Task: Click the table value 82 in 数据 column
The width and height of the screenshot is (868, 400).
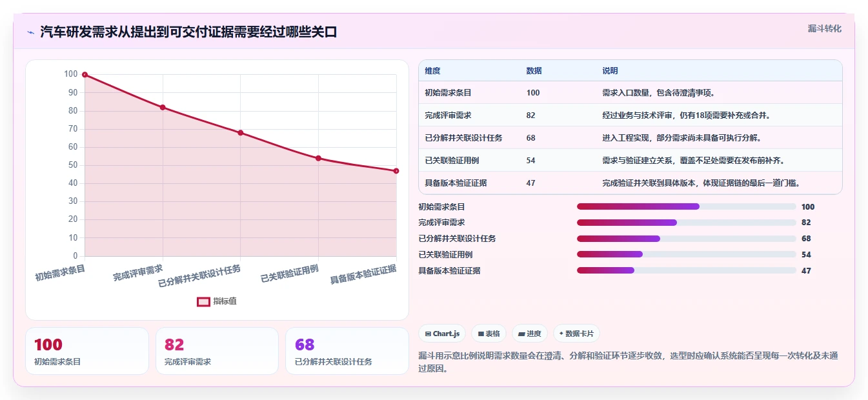Action: click(x=530, y=115)
